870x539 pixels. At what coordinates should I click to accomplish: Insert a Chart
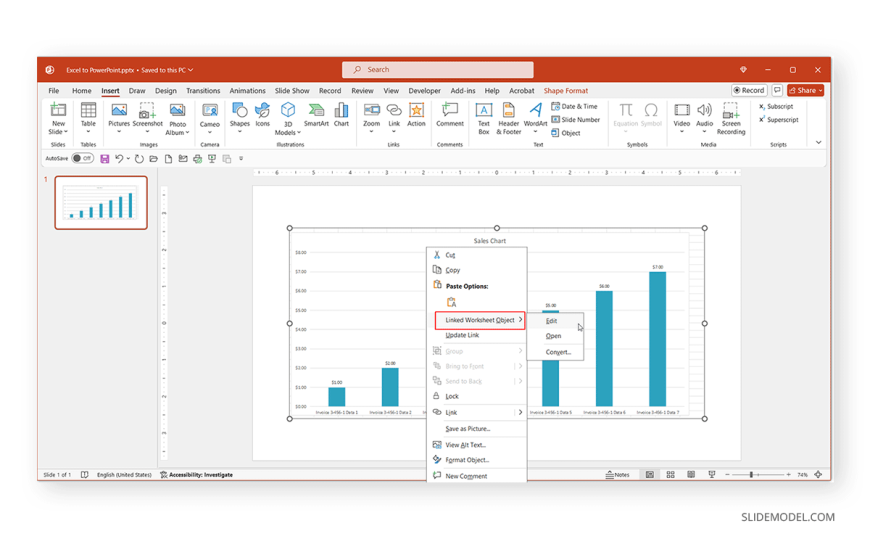coord(341,115)
